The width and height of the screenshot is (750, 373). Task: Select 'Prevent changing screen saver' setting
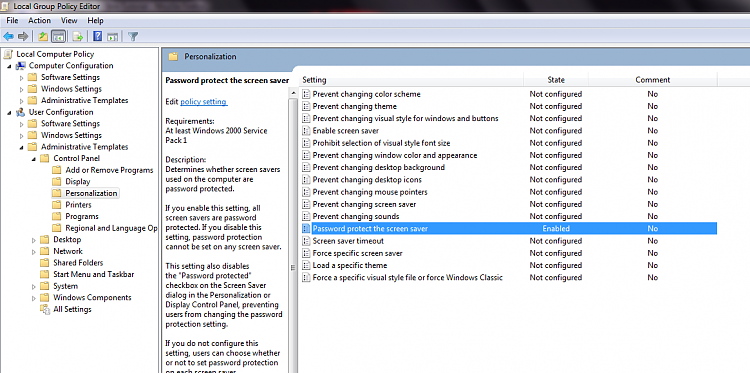(x=364, y=204)
